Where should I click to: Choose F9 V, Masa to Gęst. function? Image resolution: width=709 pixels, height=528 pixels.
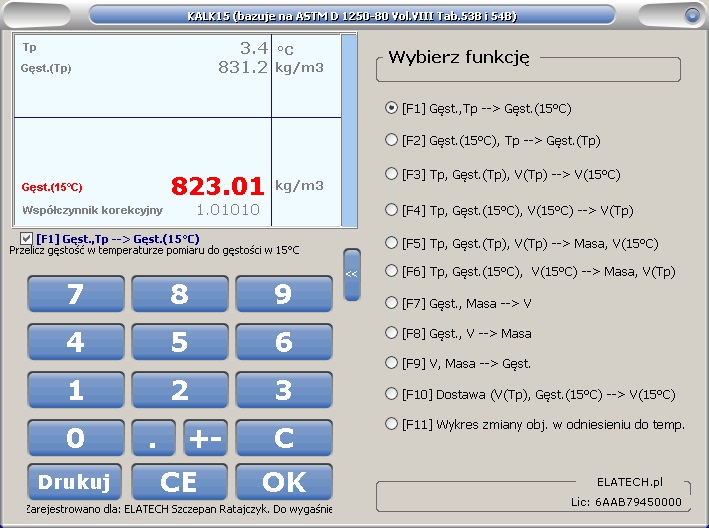coord(458,363)
